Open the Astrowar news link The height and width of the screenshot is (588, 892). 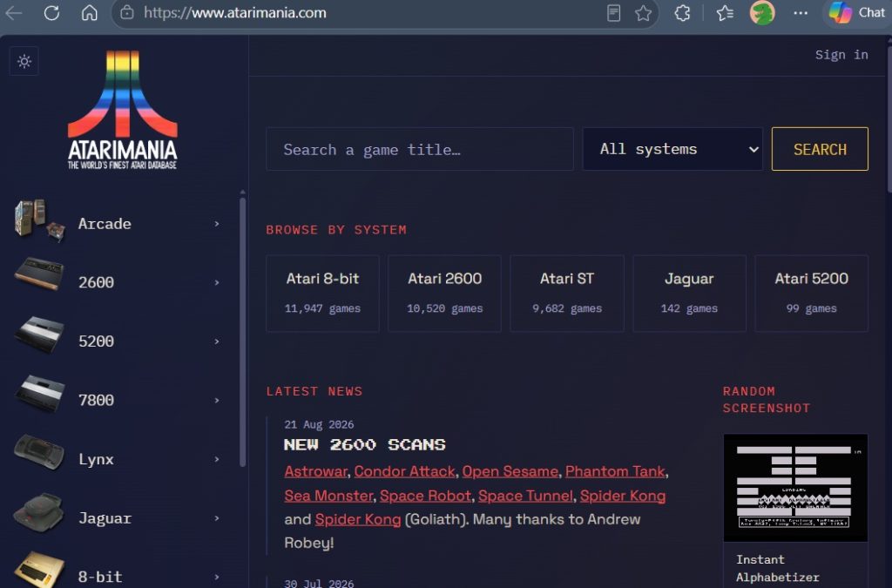pyautogui.click(x=315, y=471)
